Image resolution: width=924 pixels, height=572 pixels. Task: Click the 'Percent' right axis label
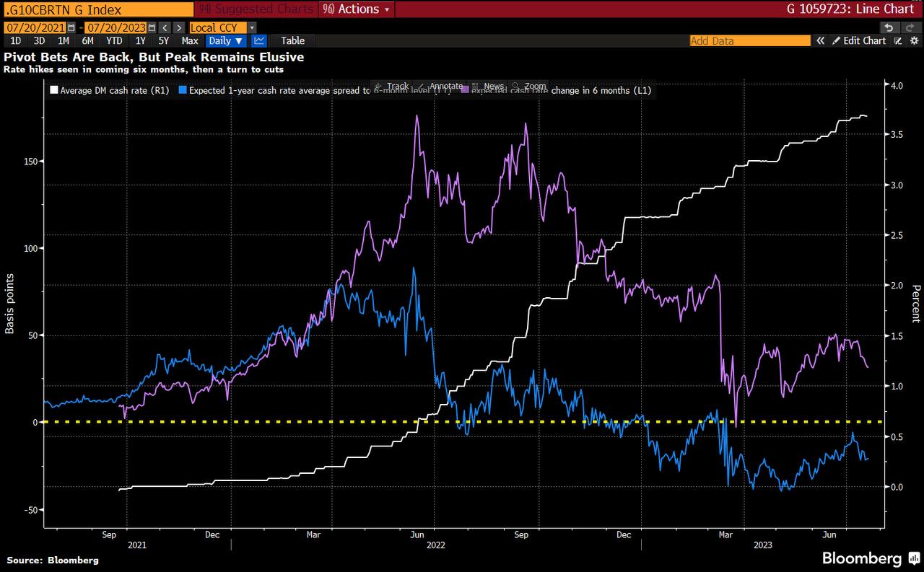915,303
